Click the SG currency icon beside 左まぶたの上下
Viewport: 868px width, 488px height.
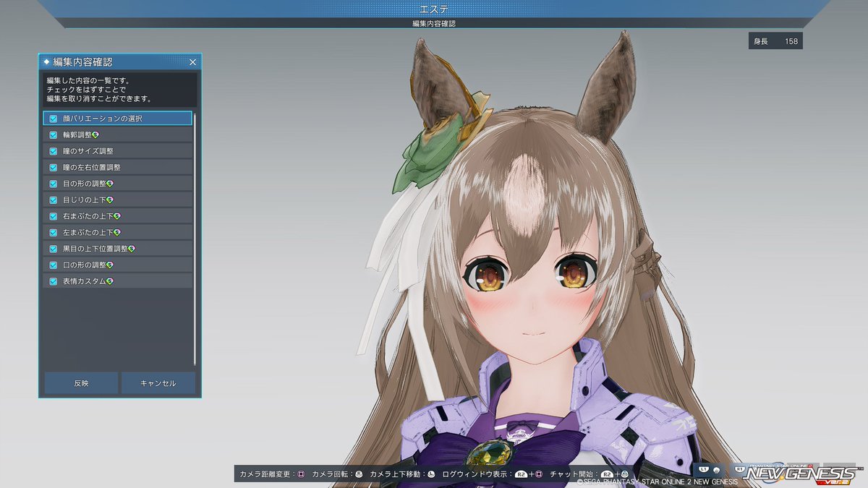(117, 232)
